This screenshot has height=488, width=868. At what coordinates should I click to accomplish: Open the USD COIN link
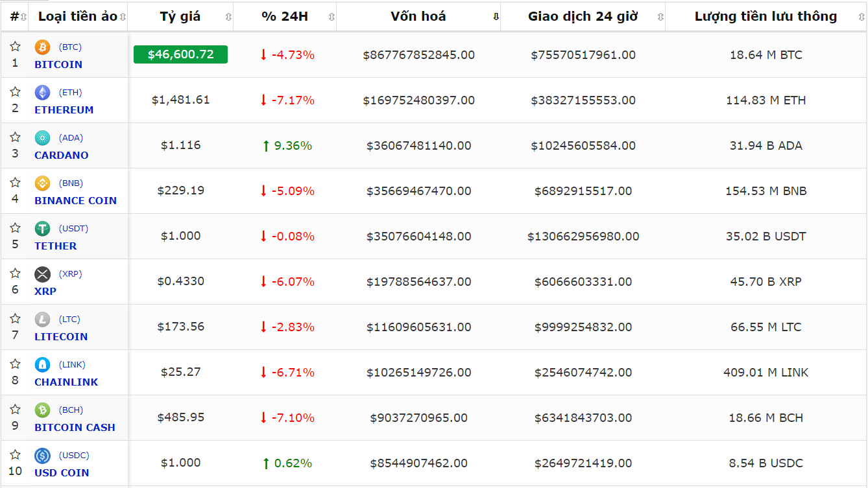pyautogui.click(x=62, y=473)
